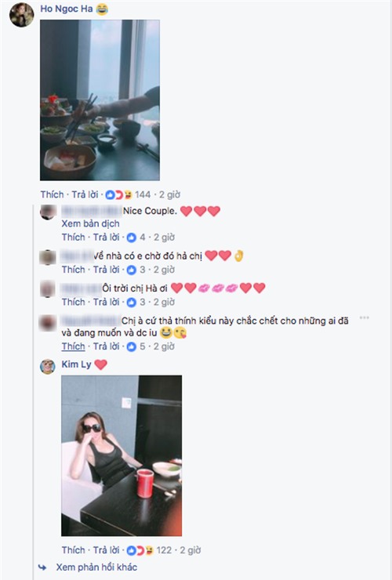Open Kim Ly profile name link
This screenshot has width=392, height=580.
click(x=76, y=364)
